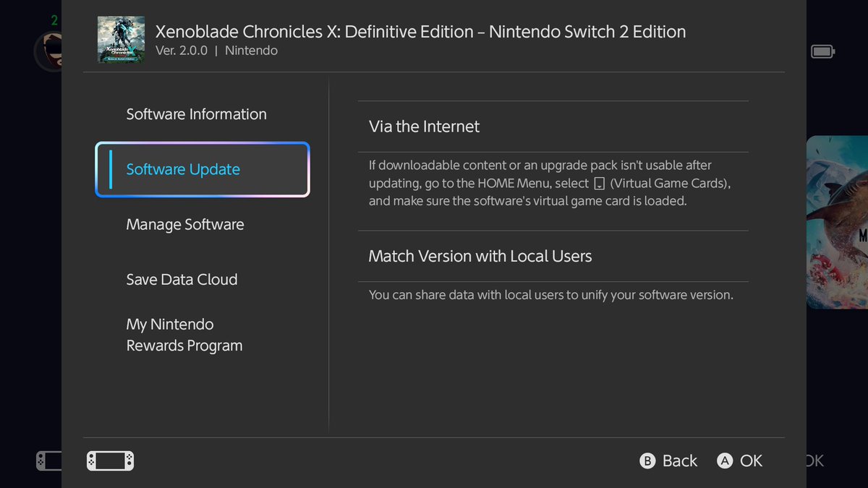868x488 pixels.
Task: Click the 'Ver. 2.0.0 | Nintendo' text
Action: click(x=216, y=51)
